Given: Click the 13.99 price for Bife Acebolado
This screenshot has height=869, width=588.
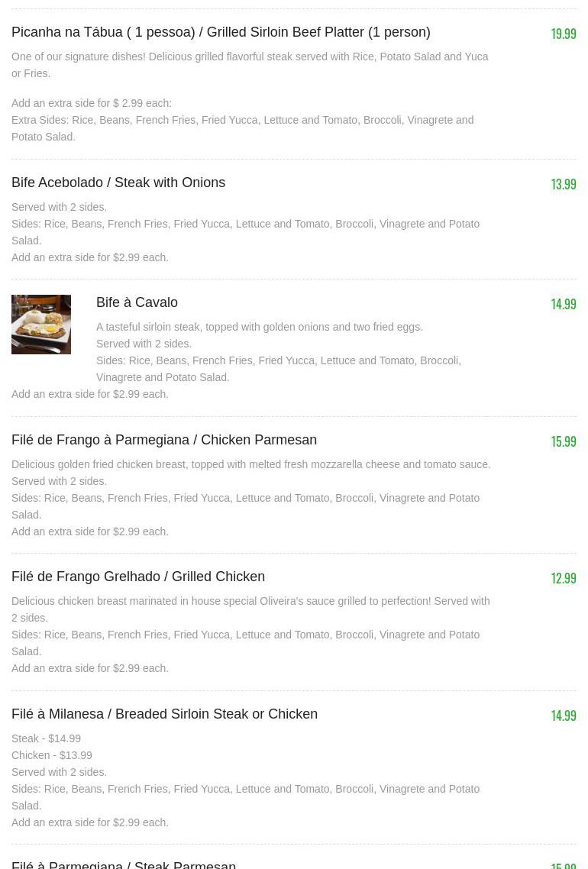Looking at the screenshot, I should point(564,184).
